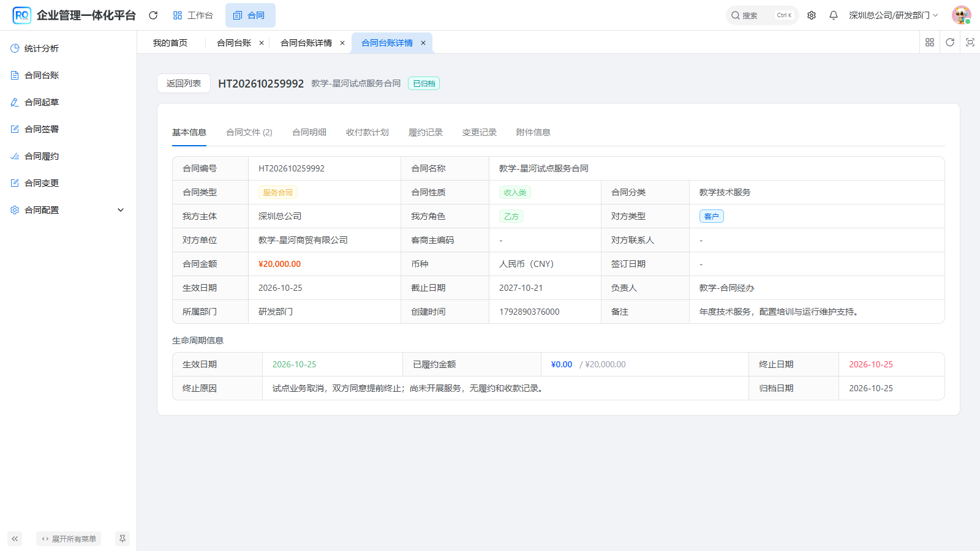Click the 已归档 status tag

click(x=424, y=83)
